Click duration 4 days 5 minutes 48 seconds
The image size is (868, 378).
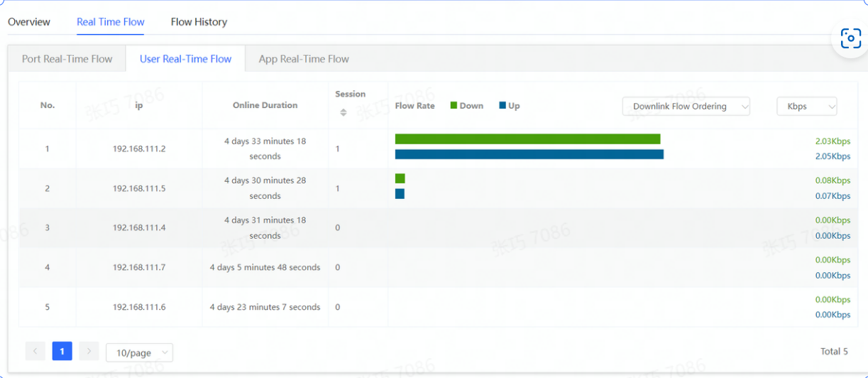click(x=265, y=268)
